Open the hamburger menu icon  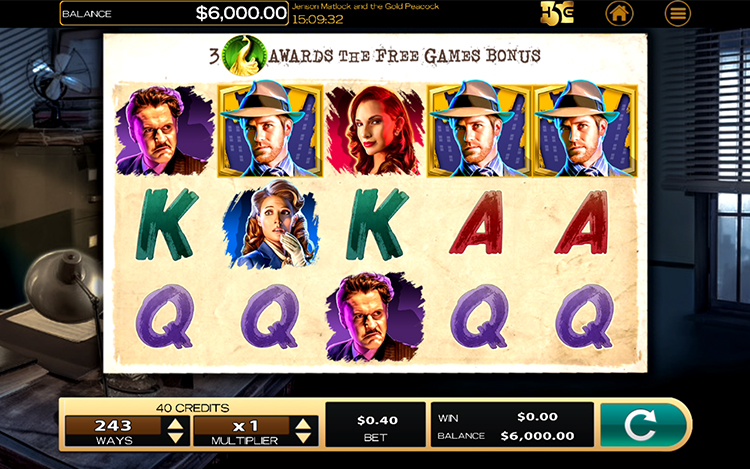[677, 13]
